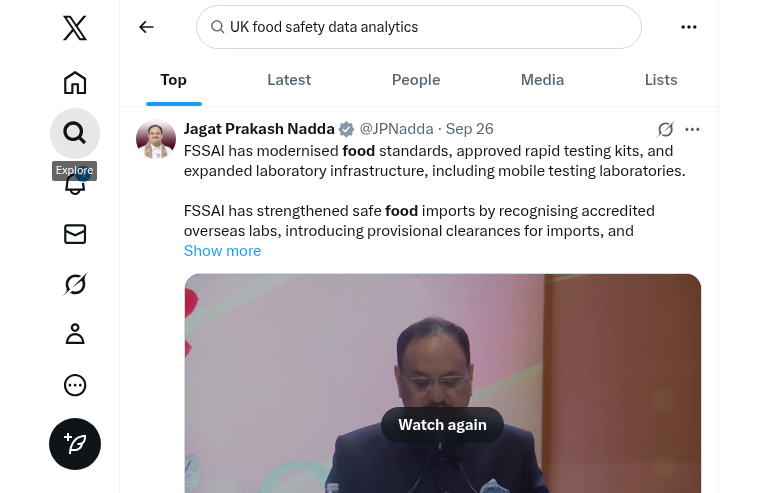The image size is (780, 493).
Task: Switch to the Latest tab
Action: click(x=289, y=80)
